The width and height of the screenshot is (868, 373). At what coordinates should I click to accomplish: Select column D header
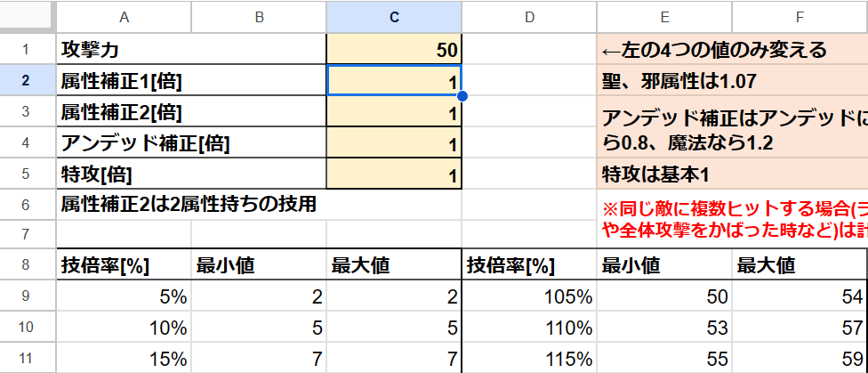tap(530, 17)
